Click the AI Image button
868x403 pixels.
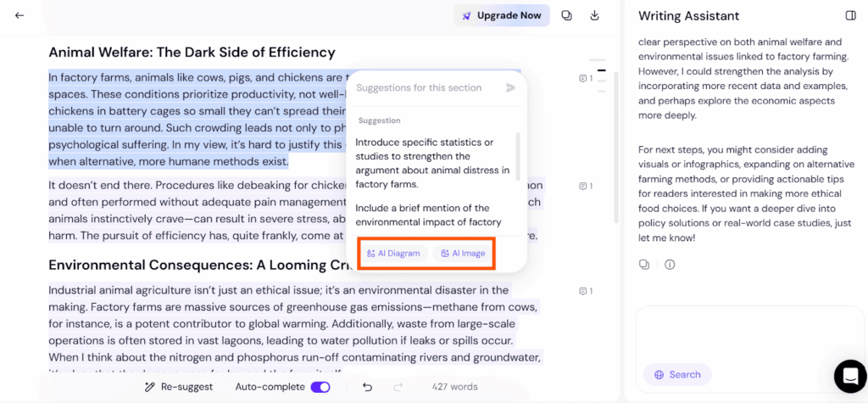463,254
